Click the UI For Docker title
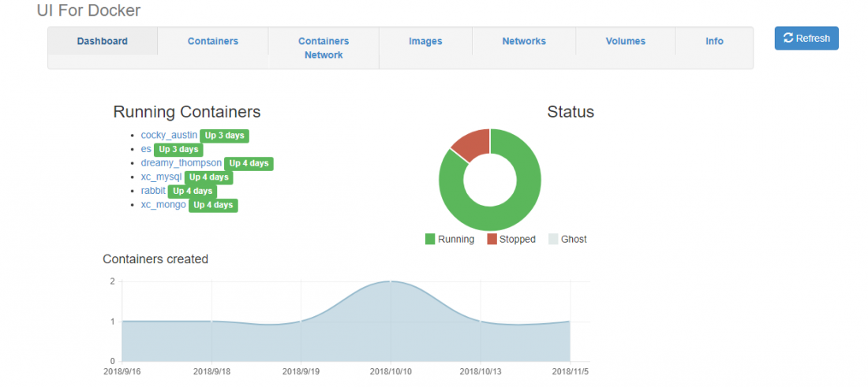This screenshot has width=868, height=387. click(88, 10)
